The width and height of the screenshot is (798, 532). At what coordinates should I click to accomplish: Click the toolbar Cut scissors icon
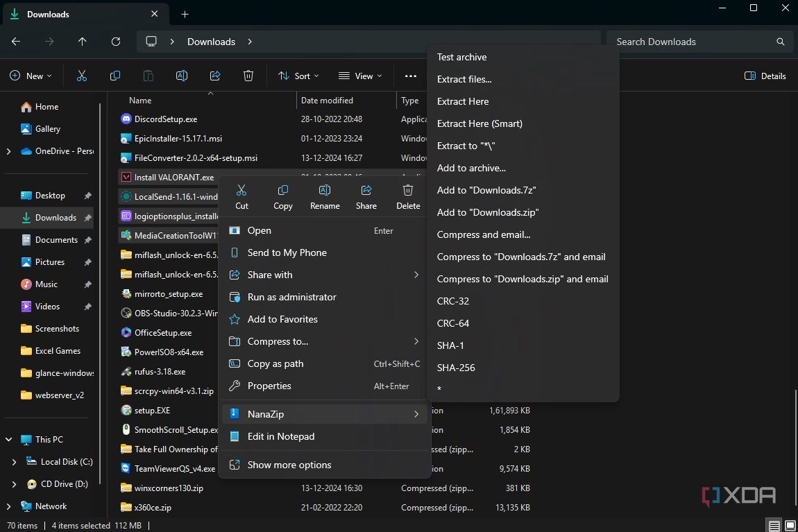(81, 76)
